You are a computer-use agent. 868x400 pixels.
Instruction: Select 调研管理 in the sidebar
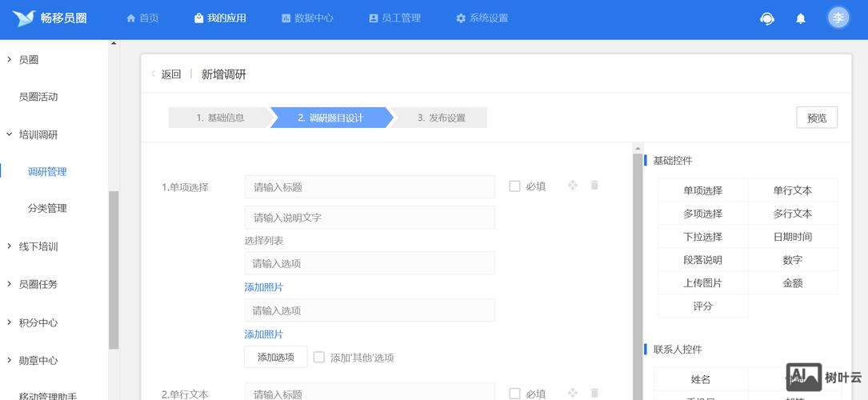pyautogui.click(x=47, y=172)
